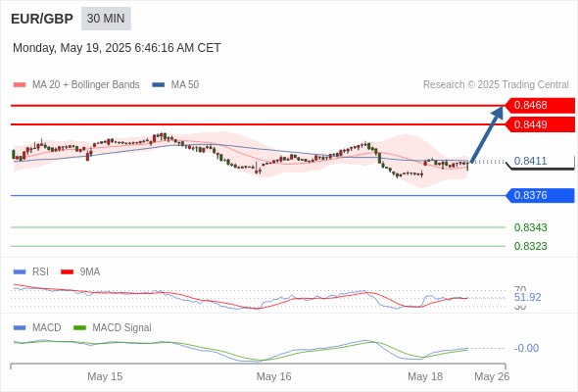
Task: Click the 0.8343 green support label
Action: pos(530,227)
